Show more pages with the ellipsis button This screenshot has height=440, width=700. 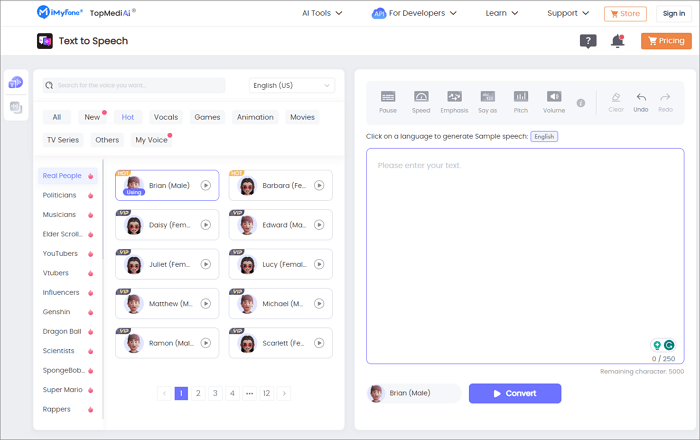click(x=250, y=393)
